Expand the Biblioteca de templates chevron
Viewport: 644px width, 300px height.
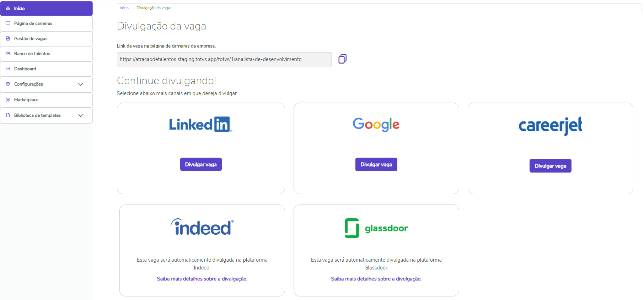[81, 116]
